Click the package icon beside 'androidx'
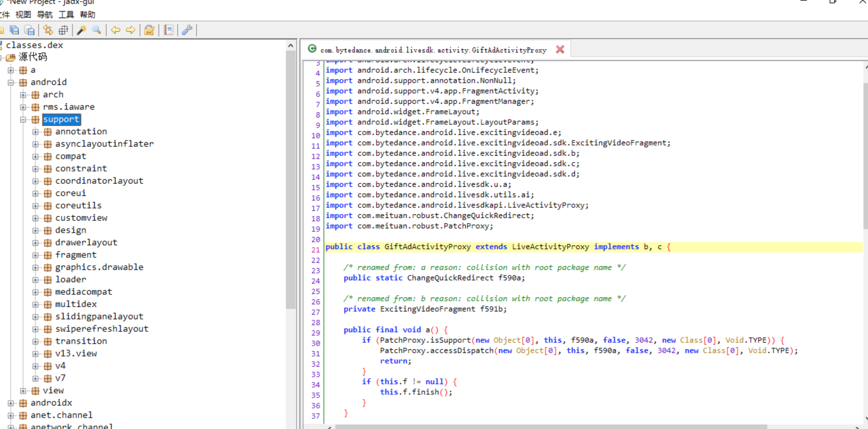The height and width of the screenshot is (429, 868). (x=23, y=403)
